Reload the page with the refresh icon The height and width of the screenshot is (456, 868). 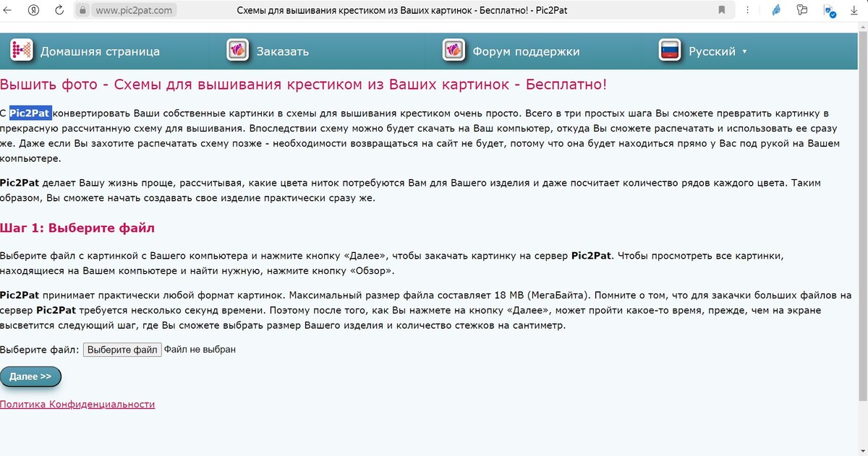click(x=59, y=10)
